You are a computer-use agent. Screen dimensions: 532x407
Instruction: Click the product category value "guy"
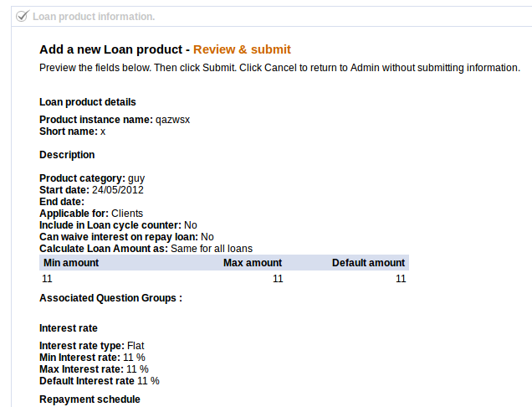click(136, 178)
